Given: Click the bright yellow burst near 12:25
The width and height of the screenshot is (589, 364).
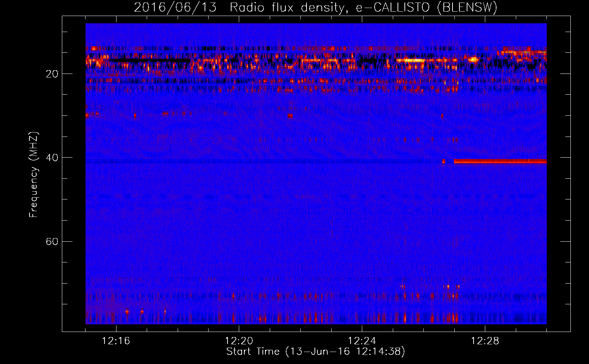Looking at the screenshot, I should (x=411, y=60).
